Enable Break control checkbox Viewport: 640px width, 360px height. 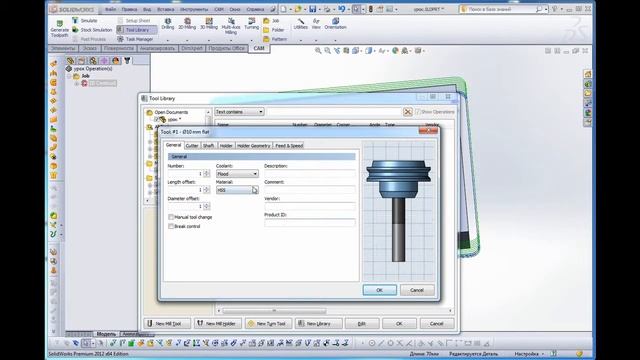[x=171, y=226]
